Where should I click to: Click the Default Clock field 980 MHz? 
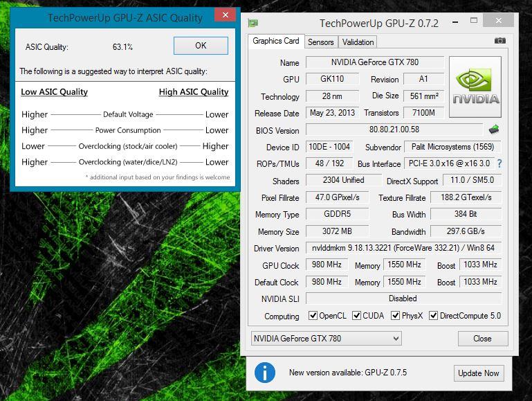click(x=327, y=282)
